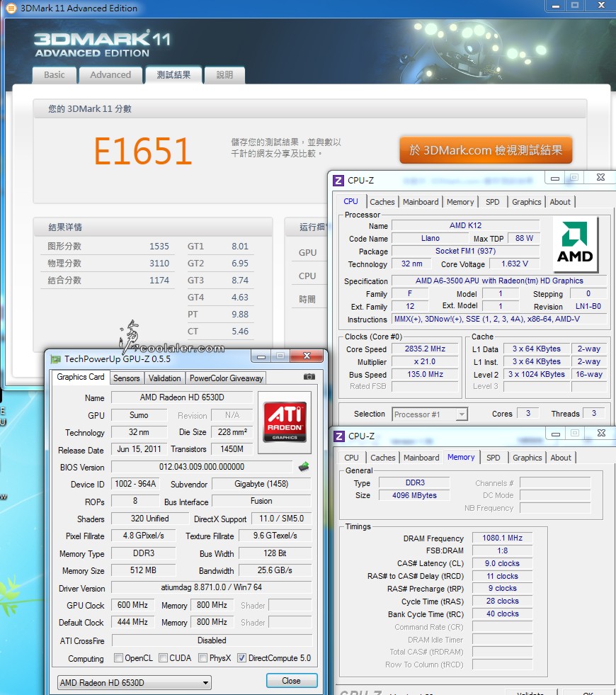Screen dimensions: 616x695
Task: Open the Mainboard tab in CPU-Z
Action: point(421,202)
